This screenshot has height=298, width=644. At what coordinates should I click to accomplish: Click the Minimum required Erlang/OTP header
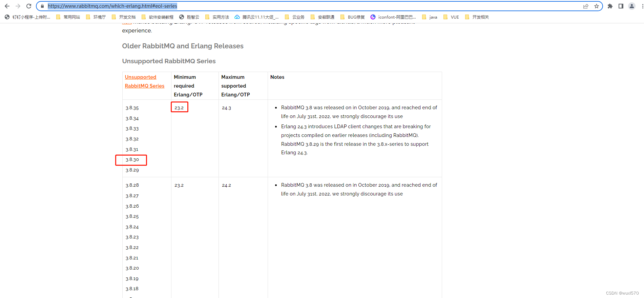click(x=188, y=86)
